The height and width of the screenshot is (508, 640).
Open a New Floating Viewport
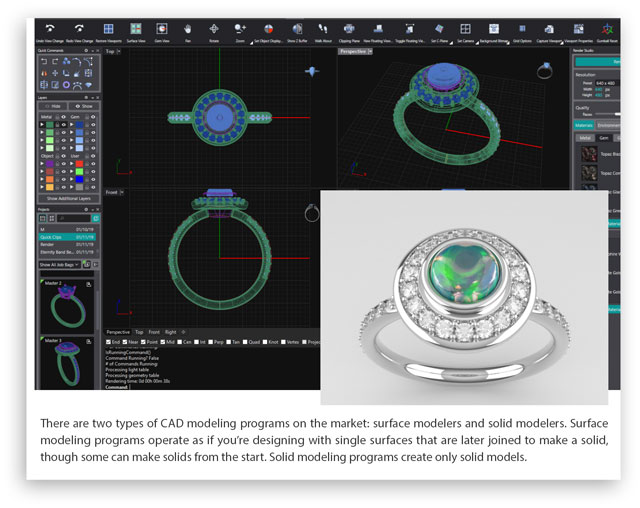pos(378,29)
